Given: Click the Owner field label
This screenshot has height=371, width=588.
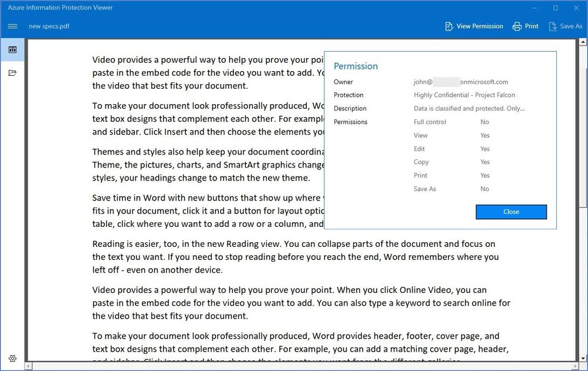Looking at the screenshot, I should click(x=343, y=82).
